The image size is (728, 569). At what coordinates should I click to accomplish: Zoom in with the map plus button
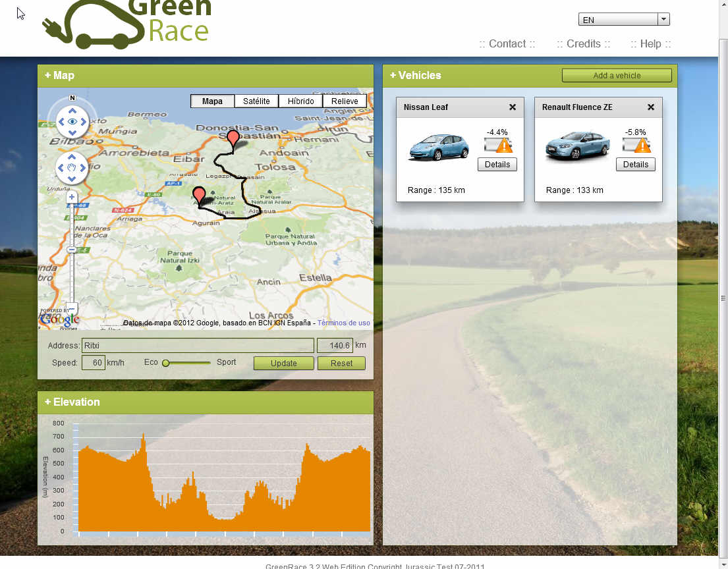(x=72, y=197)
